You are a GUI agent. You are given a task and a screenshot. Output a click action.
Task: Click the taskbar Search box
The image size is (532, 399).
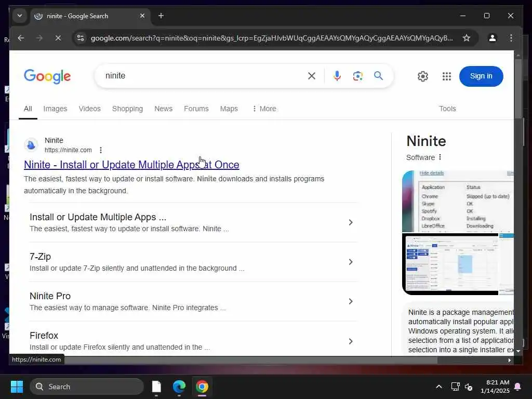click(x=87, y=387)
